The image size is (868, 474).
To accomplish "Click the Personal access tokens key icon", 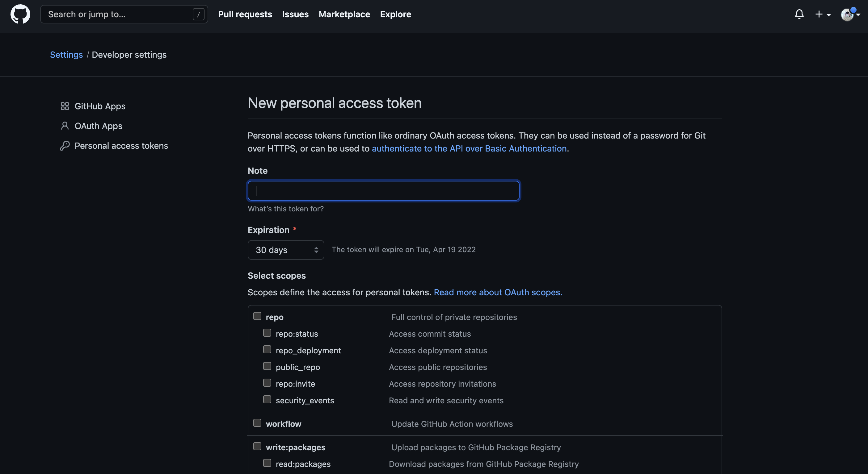I will [65, 146].
